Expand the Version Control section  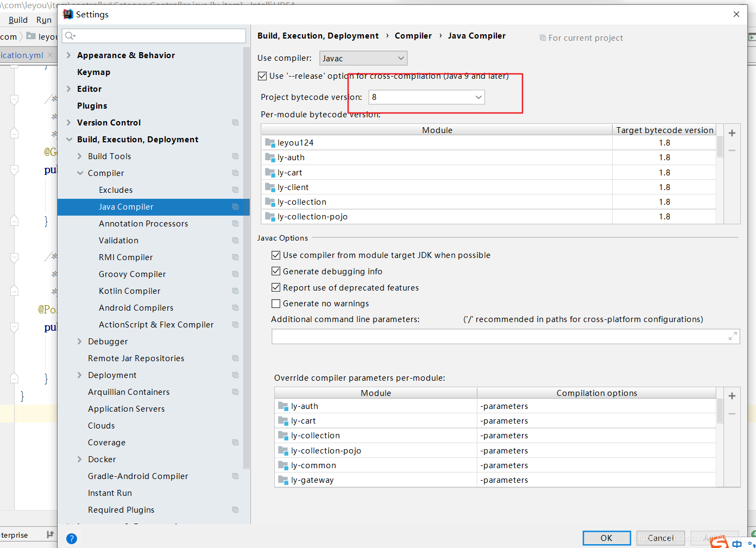tap(68, 123)
